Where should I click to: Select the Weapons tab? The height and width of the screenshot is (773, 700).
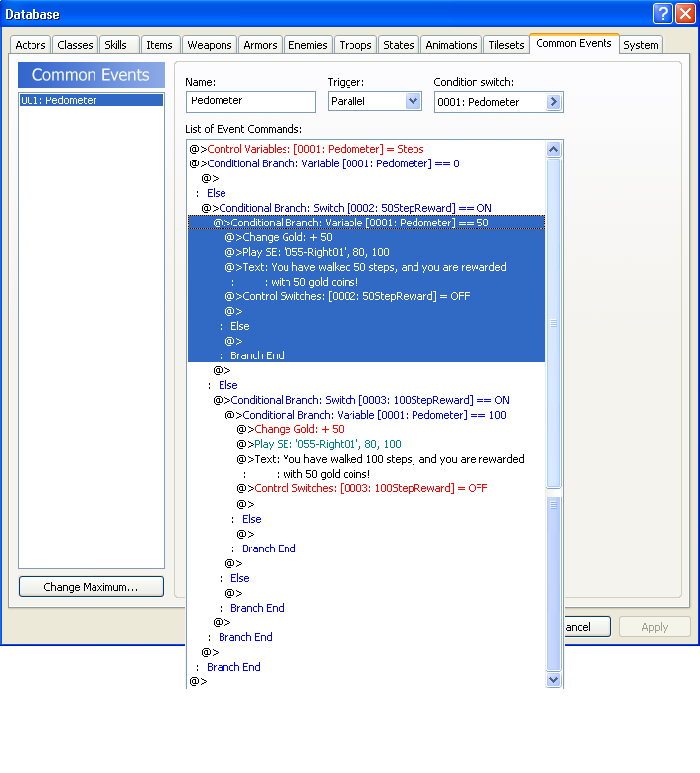click(x=210, y=45)
